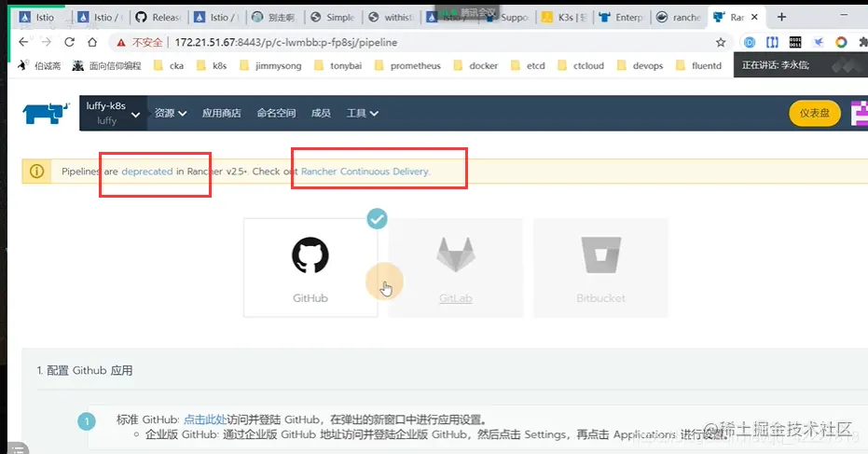Open the devops bookmark folder
The image size is (868, 454).
click(x=640, y=65)
